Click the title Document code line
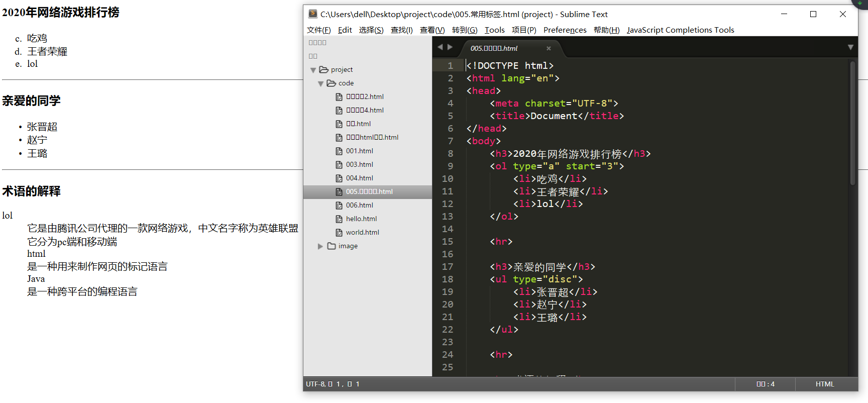Viewport: 868px width, 403px height. click(x=557, y=116)
